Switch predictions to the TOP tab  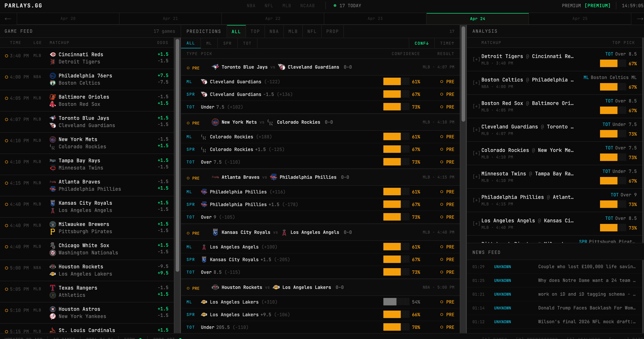coord(255,32)
